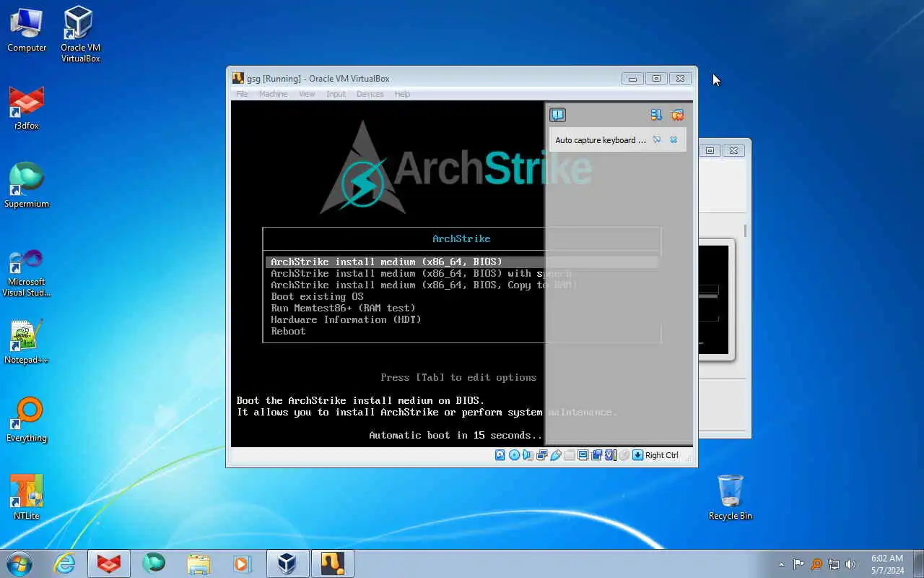Click the display settings status icon
Screen dimensions: 924x578
tap(583, 455)
